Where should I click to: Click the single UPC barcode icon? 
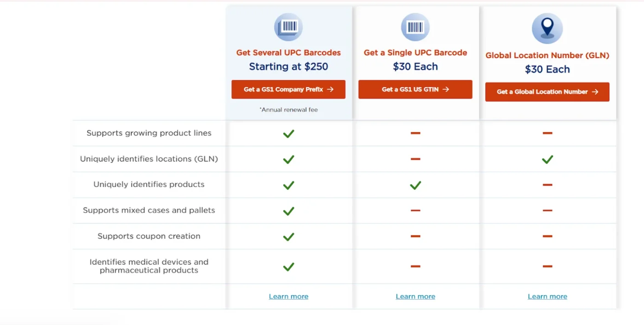click(415, 27)
